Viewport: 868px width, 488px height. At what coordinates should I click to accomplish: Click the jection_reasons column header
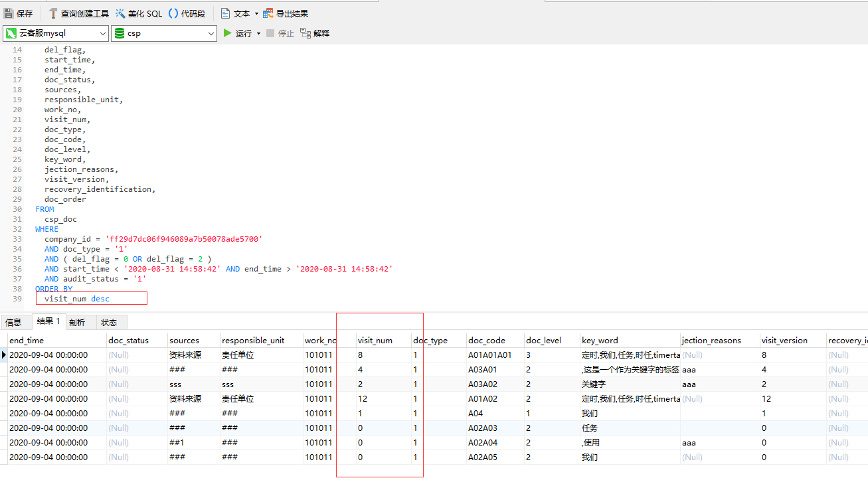[721, 340]
